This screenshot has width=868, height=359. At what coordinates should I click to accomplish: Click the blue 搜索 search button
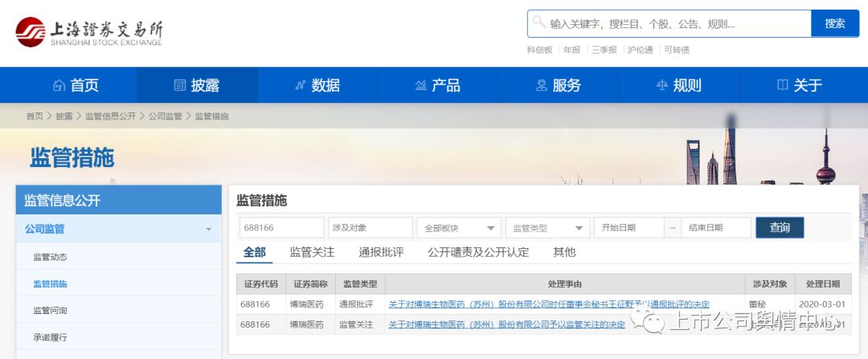[835, 24]
